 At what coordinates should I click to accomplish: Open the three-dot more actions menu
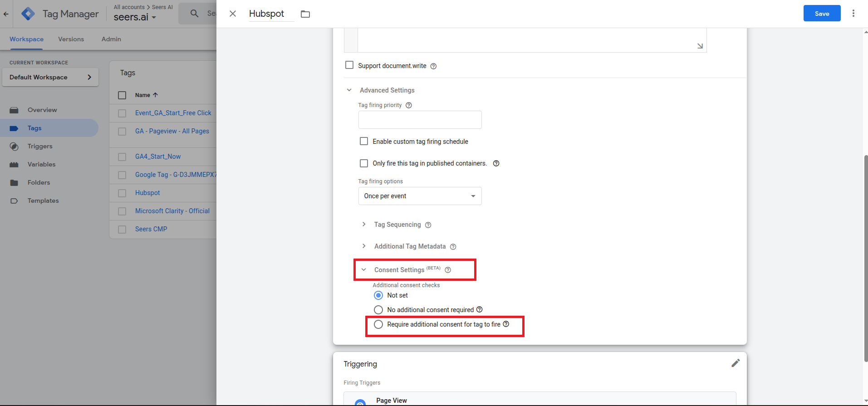point(853,14)
